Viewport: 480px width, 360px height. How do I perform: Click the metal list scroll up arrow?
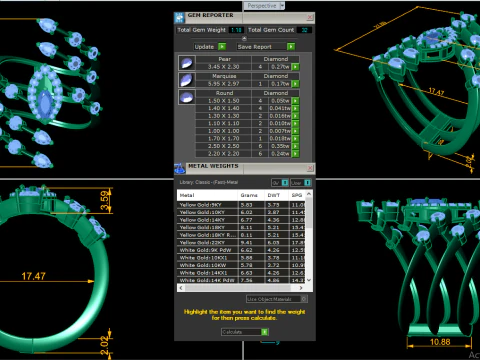click(x=309, y=194)
